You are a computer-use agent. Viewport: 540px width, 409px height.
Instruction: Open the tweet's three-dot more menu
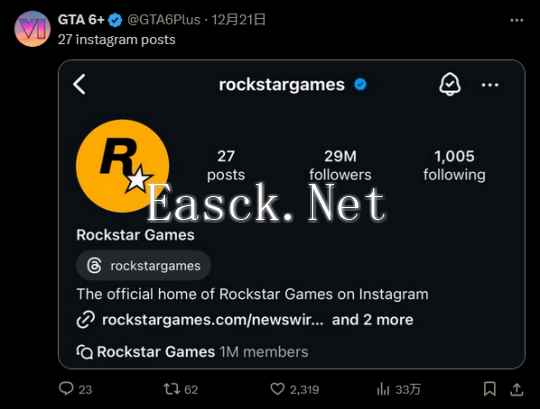click(517, 20)
